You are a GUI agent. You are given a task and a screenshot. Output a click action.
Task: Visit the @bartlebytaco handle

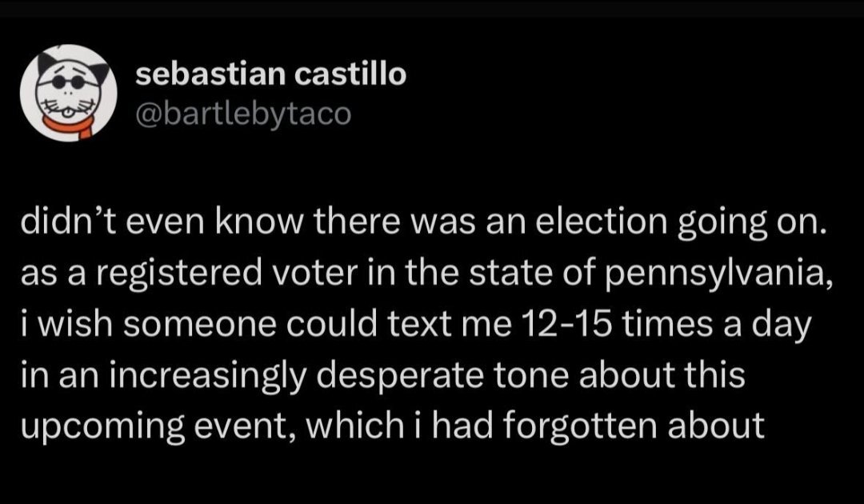[243, 114]
